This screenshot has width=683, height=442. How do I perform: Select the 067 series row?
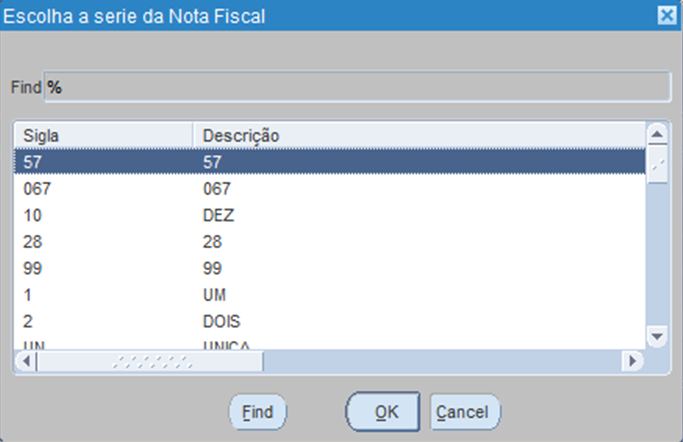click(x=330, y=189)
